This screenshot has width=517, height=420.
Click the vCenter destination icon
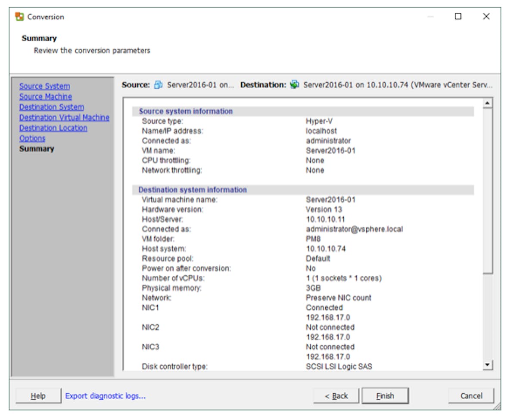295,85
